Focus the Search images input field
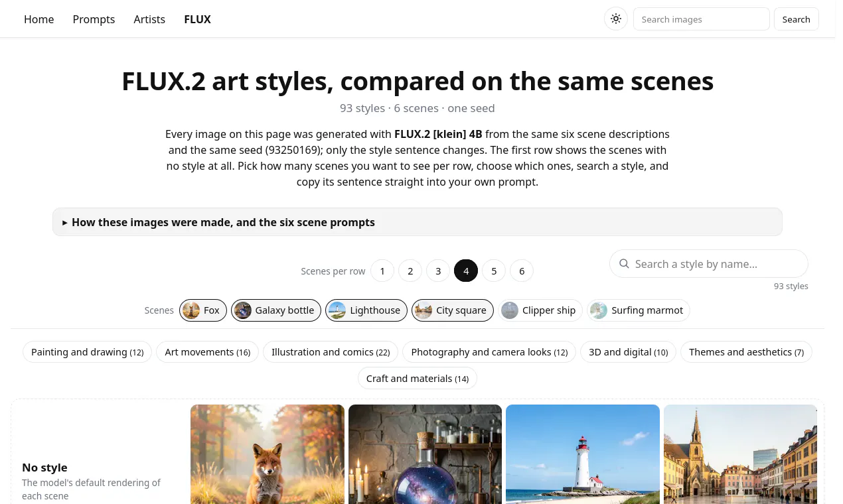 [x=702, y=19]
